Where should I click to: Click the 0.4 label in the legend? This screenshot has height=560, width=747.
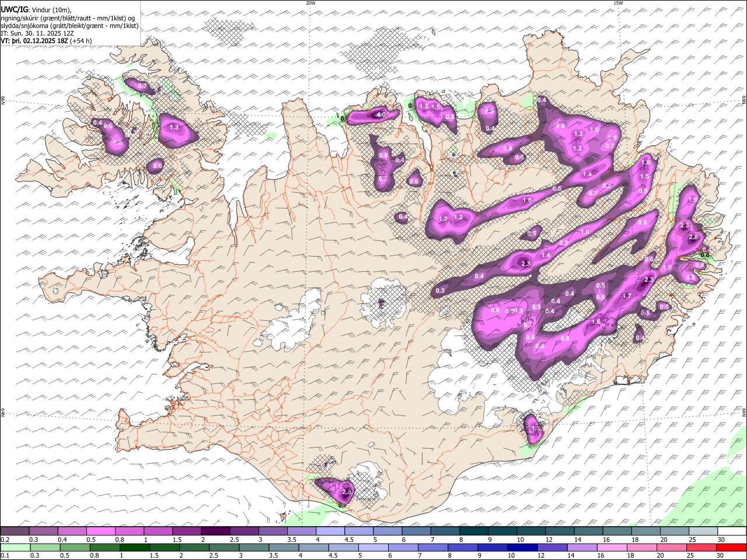(62, 540)
